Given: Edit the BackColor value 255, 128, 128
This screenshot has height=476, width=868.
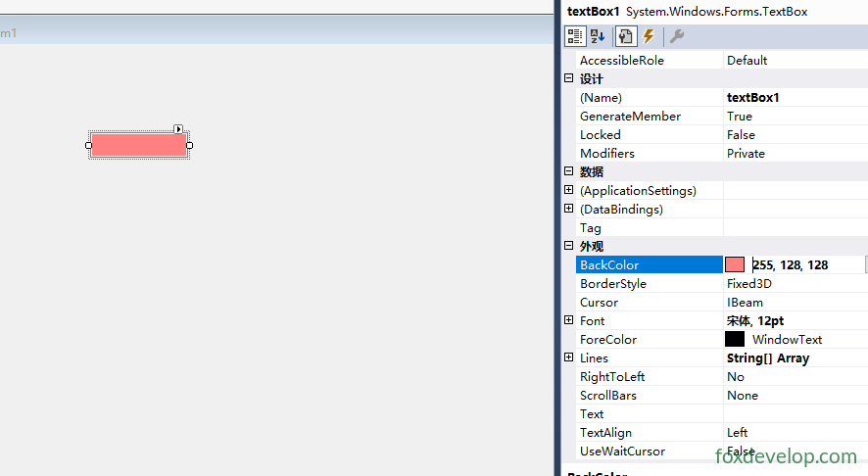Looking at the screenshot, I should 790,265.
